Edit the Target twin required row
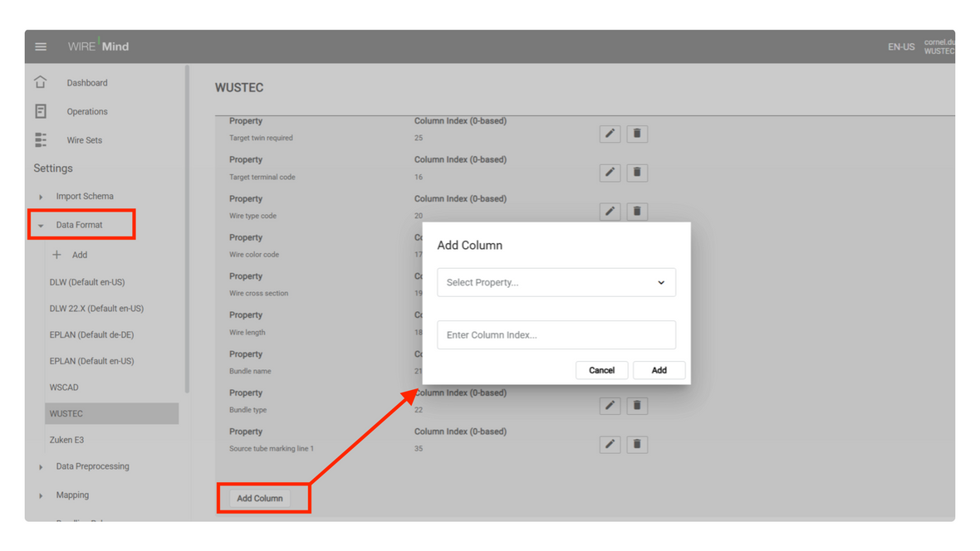Viewport: 980px width, 551px height. click(610, 134)
